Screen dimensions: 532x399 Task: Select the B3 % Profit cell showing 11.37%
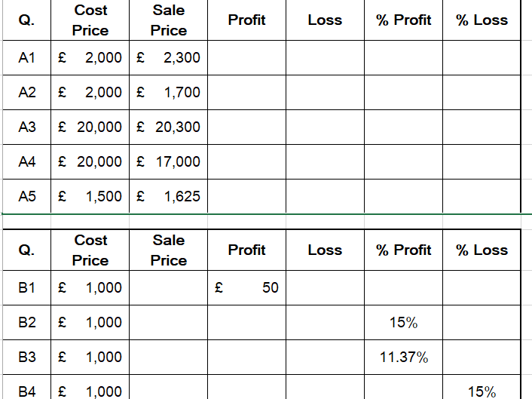pyautogui.click(x=403, y=358)
